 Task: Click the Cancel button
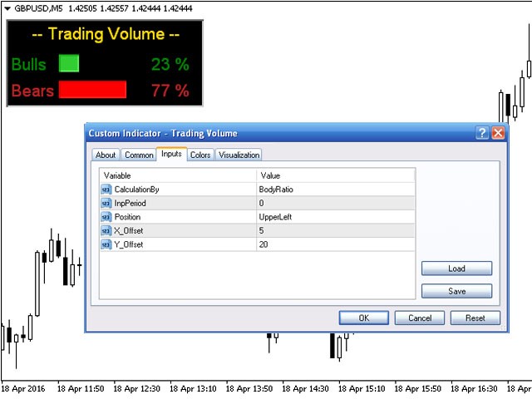pyautogui.click(x=420, y=318)
